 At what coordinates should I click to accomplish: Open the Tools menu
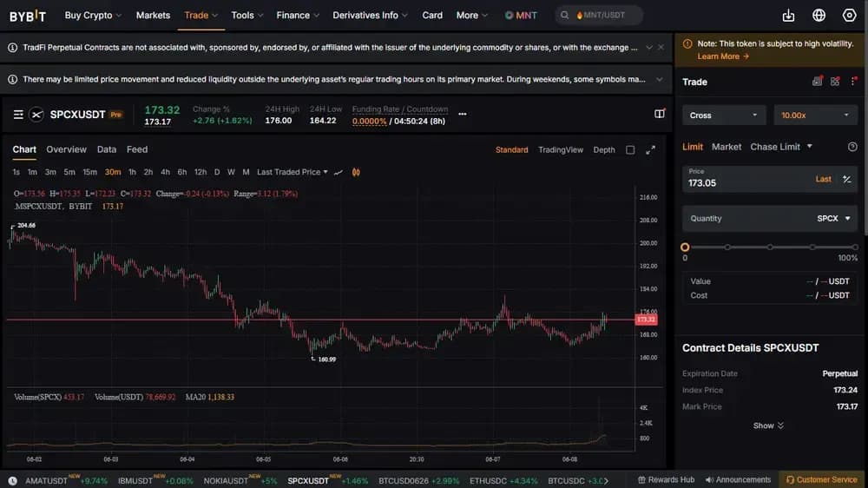pos(247,16)
